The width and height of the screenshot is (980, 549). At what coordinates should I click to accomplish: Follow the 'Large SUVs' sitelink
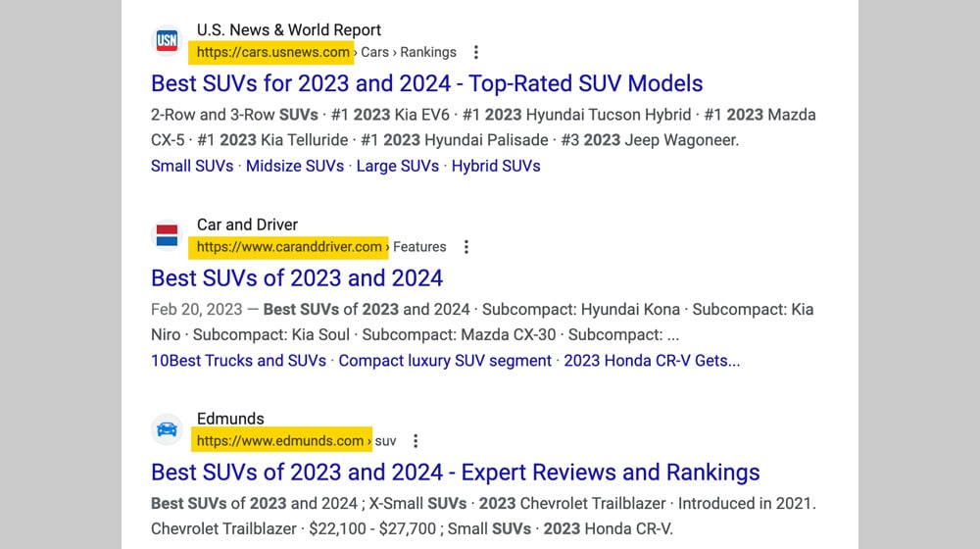[x=397, y=166]
